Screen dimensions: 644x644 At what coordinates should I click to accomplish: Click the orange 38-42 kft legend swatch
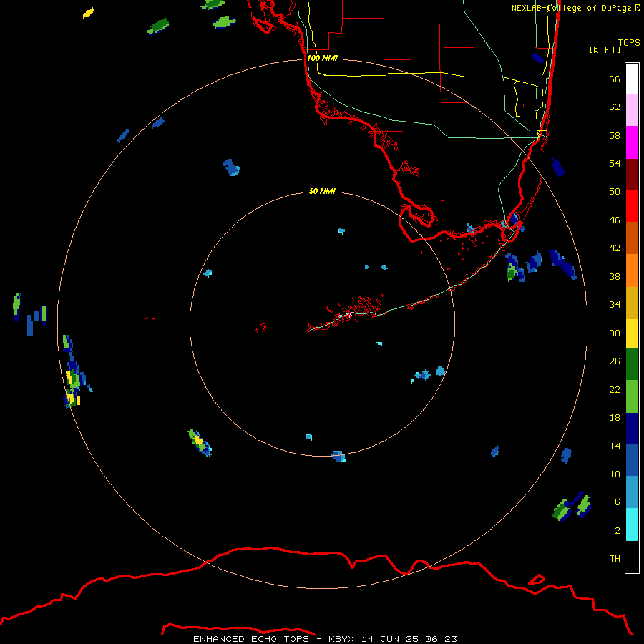pyautogui.click(x=632, y=270)
